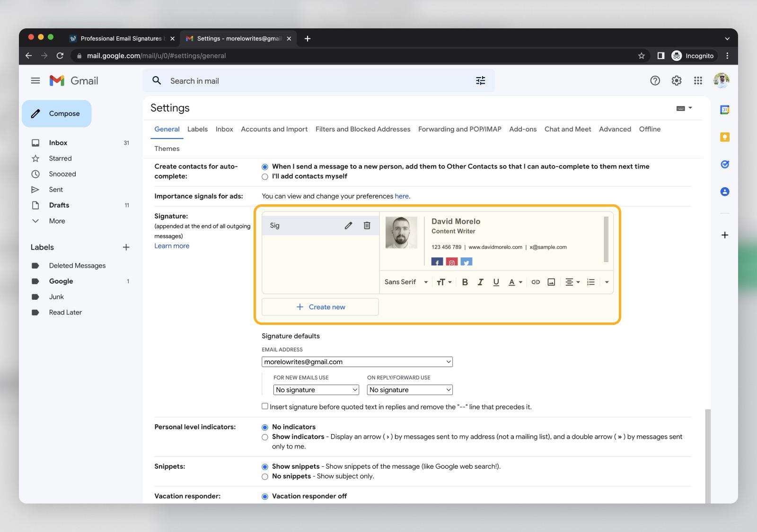
Task: Create a new signature
Action: pos(320,306)
